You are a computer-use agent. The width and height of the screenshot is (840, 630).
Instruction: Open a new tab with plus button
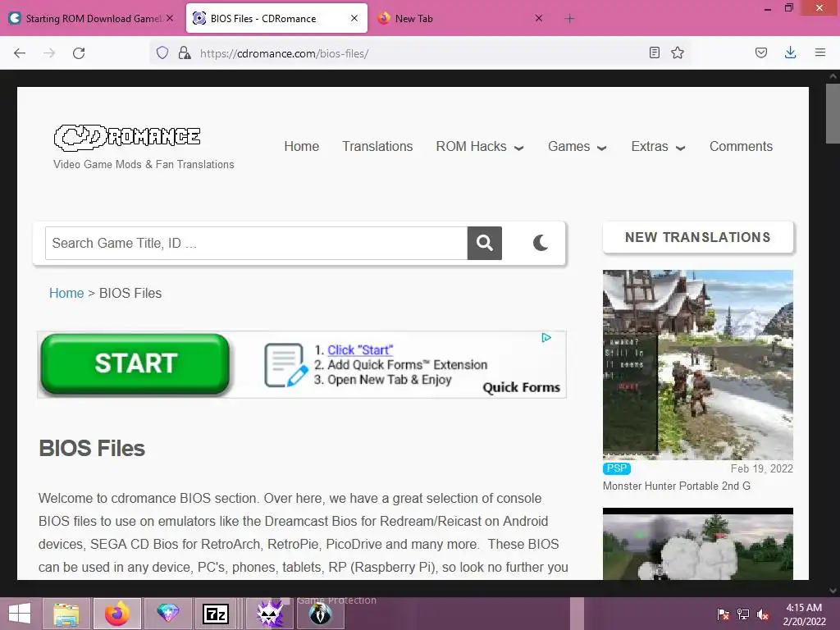(569, 19)
